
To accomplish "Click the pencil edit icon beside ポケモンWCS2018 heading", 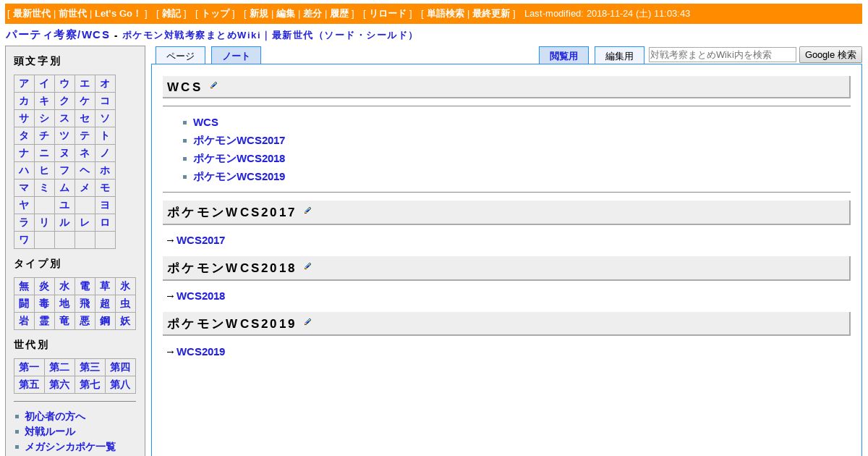I will pyautogui.click(x=307, y=266).
